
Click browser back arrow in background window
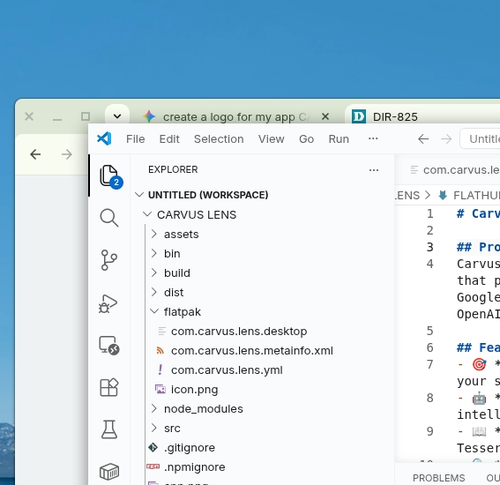point(35,154)
